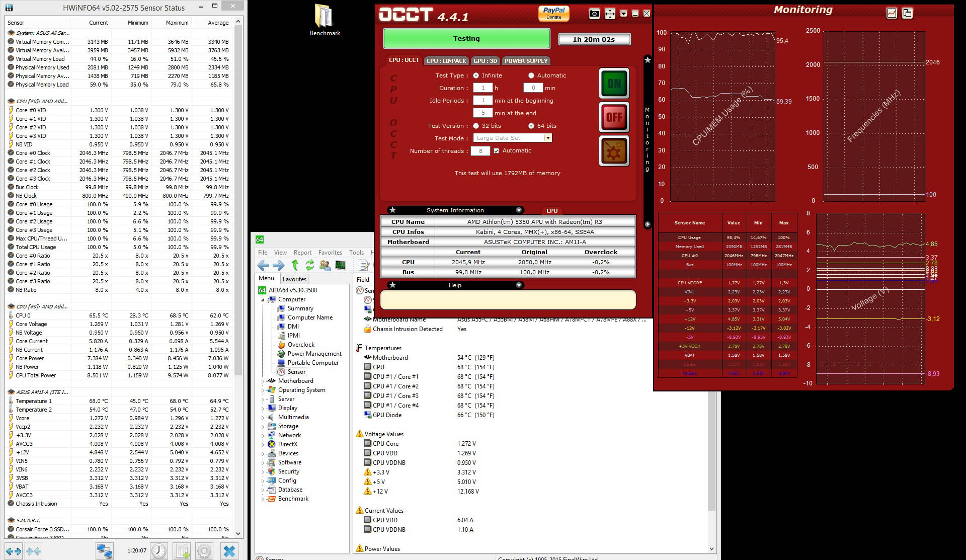Open AIDA64 File menu

click(263, 253)
